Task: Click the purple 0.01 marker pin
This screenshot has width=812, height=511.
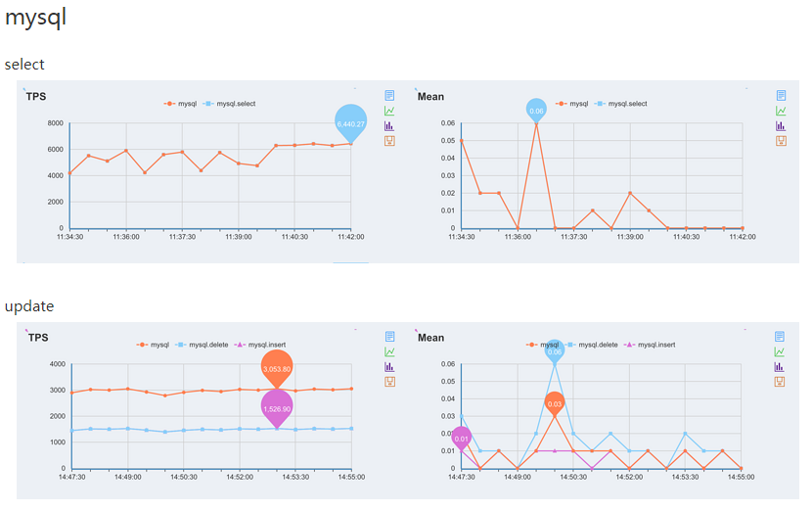Action: coord(462,439)
